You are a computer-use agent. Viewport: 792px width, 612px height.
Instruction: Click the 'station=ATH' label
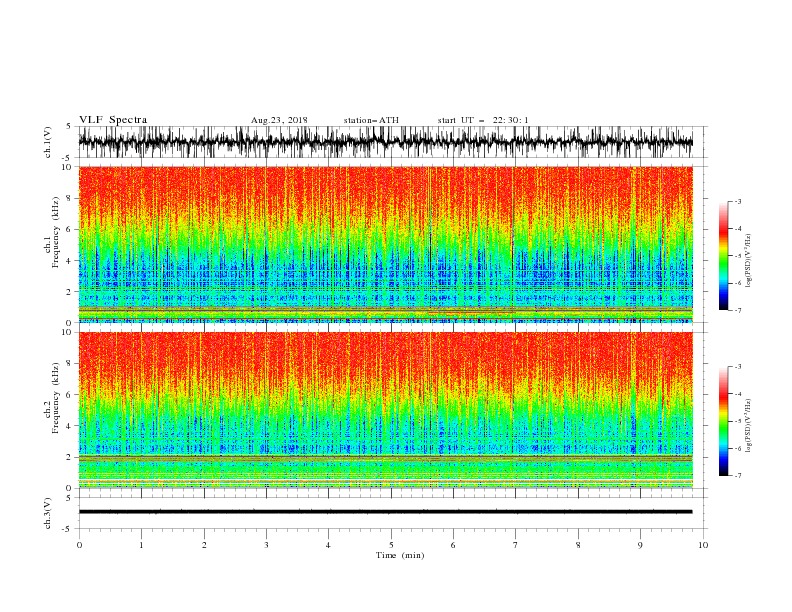pyautogui.click(x=371, y=120)
